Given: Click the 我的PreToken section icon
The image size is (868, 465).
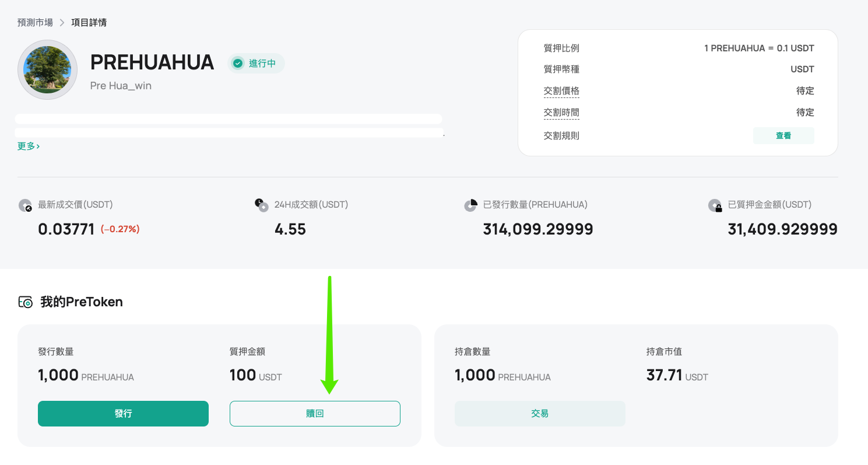Looking at the screenshot, I should (x=26, y=302).
